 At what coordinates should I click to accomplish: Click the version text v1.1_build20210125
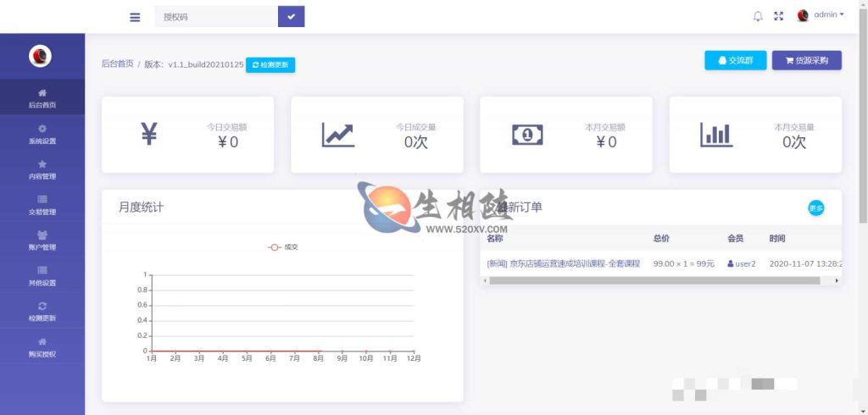206,64
